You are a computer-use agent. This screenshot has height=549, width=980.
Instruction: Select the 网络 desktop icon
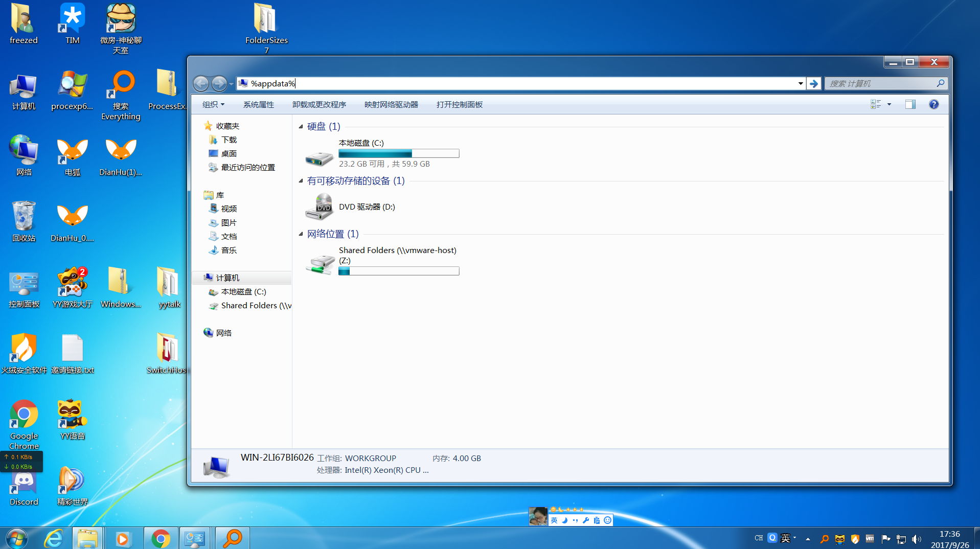tap(24, 156)
